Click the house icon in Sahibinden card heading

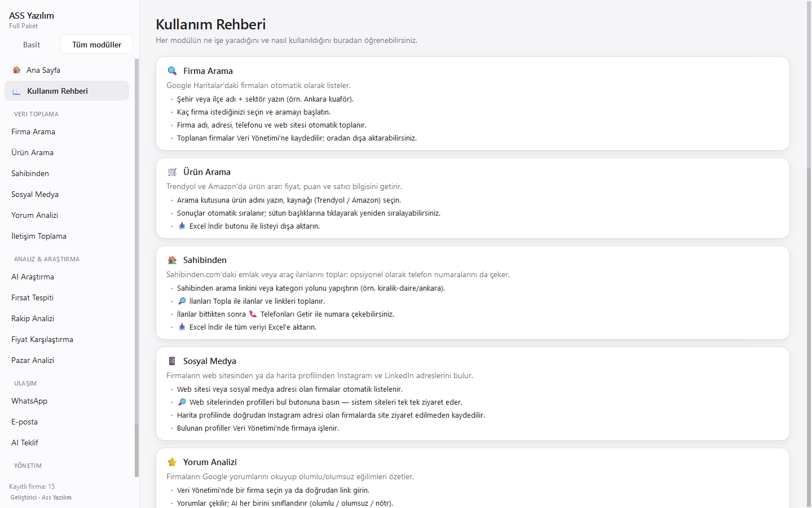pos(172,260)
